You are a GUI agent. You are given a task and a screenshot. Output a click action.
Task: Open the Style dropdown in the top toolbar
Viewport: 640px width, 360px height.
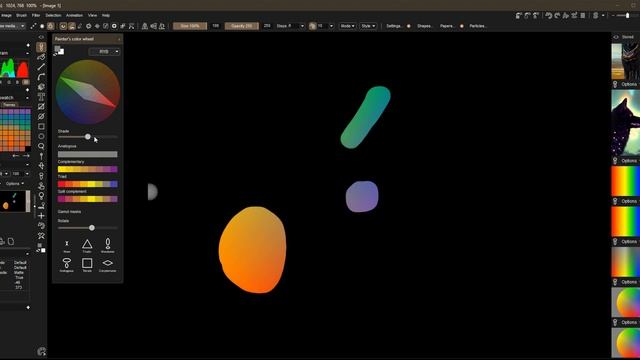(368, 26)
